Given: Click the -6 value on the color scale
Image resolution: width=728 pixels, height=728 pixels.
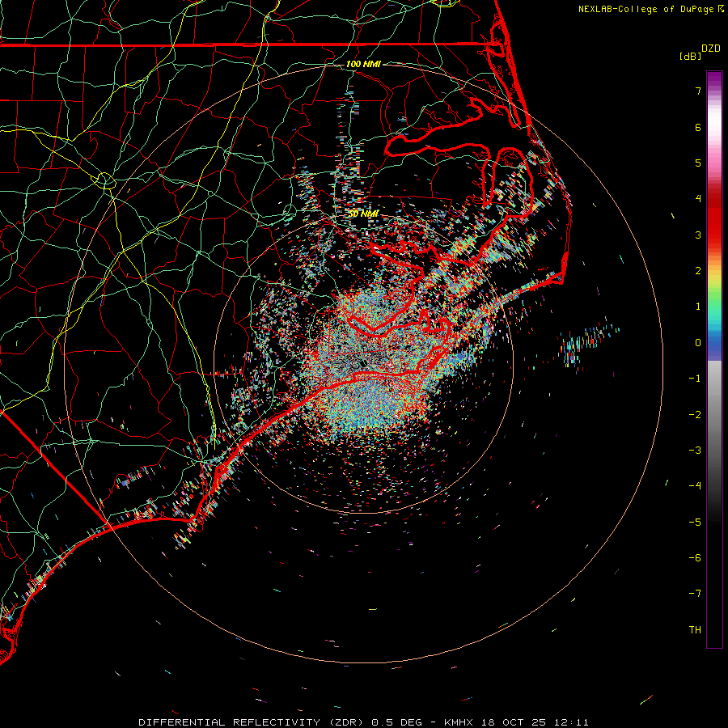Looking at the screenshot, I should click(x=695, y=558).
